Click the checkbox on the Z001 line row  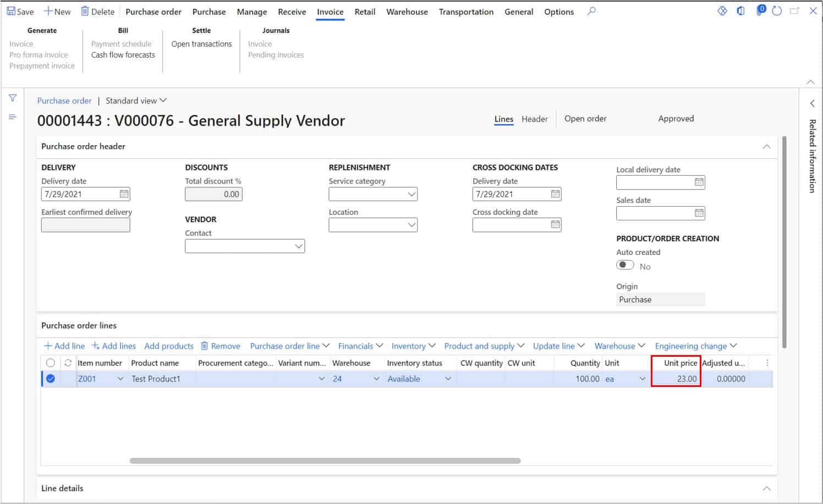pyautogui.click(x=51, y=378)
